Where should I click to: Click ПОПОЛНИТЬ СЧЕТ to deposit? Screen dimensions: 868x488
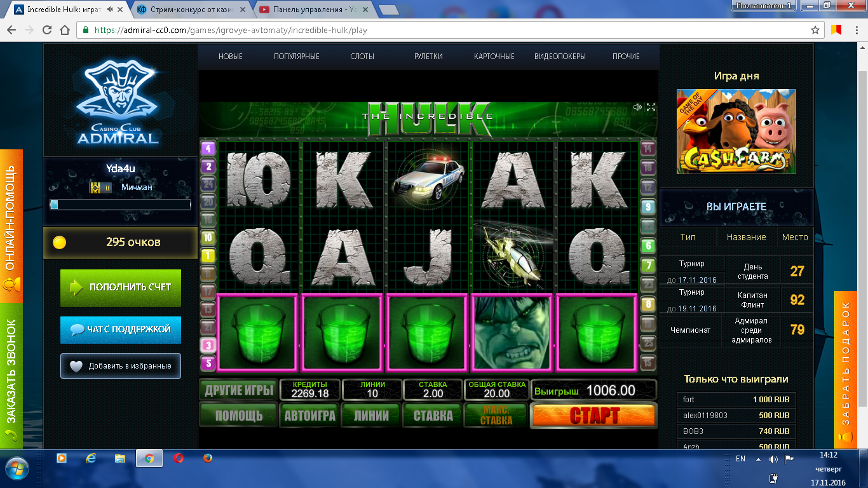click(x=121, y=288)
